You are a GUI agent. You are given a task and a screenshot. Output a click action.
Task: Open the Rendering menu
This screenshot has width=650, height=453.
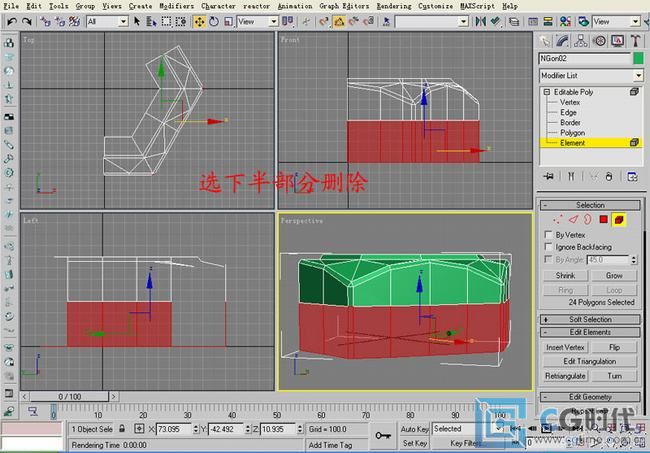(x=394, y=6)
